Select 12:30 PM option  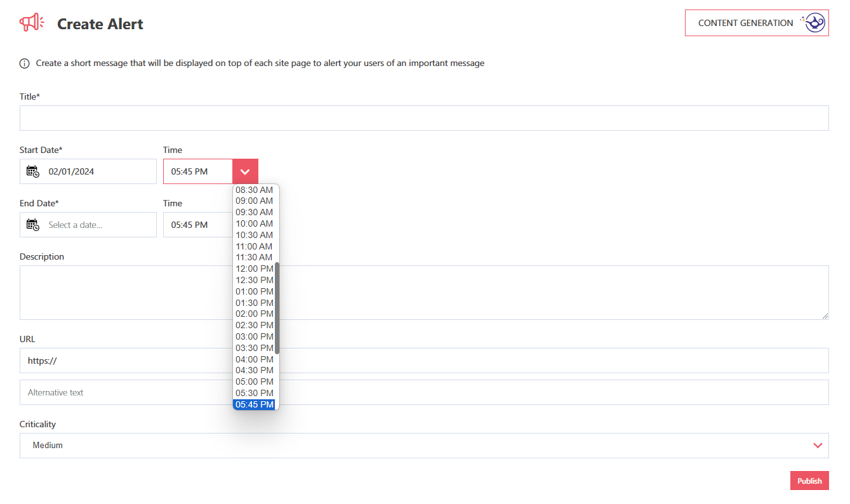pyautogui.click(x=254, y=280)
